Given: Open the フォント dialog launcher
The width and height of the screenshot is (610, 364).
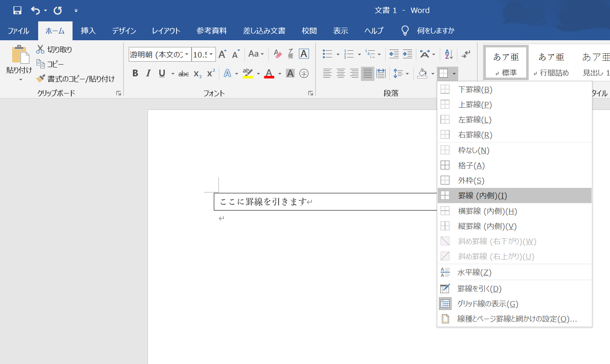Looking at the screenshot, I should click(311, 93).
